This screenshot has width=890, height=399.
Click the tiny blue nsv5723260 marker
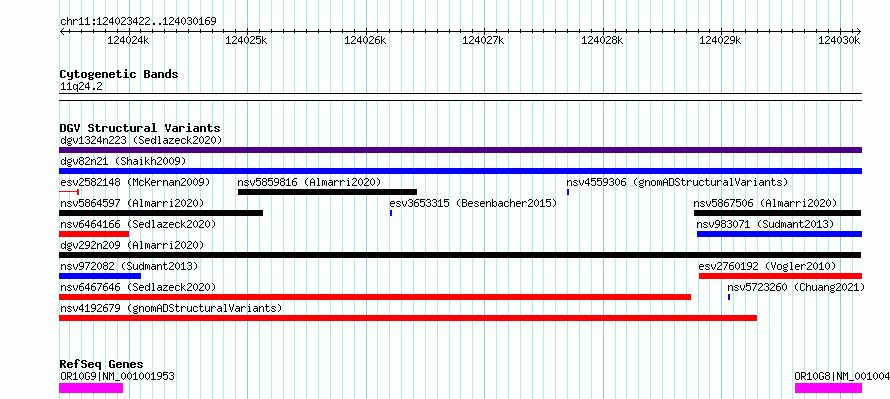click(729, 297)
